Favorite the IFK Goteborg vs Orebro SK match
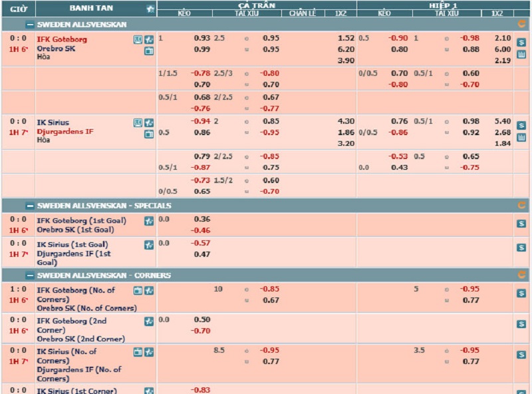The width and height of the screenshot is (532, 394). [149, 39]
